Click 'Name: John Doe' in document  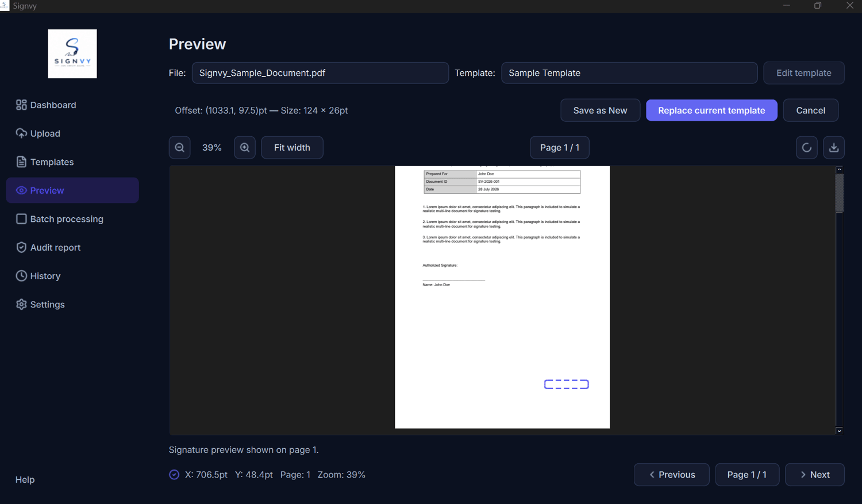[436, 285]
